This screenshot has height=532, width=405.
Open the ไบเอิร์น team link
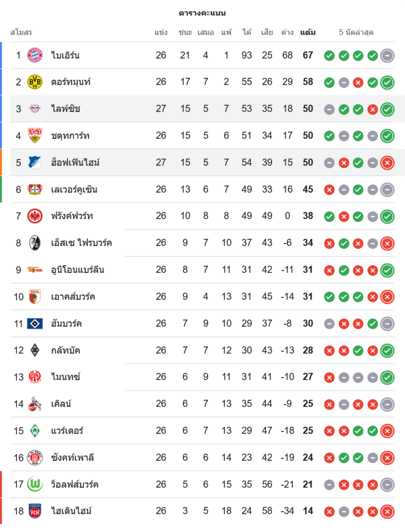(x=65, y=55)
